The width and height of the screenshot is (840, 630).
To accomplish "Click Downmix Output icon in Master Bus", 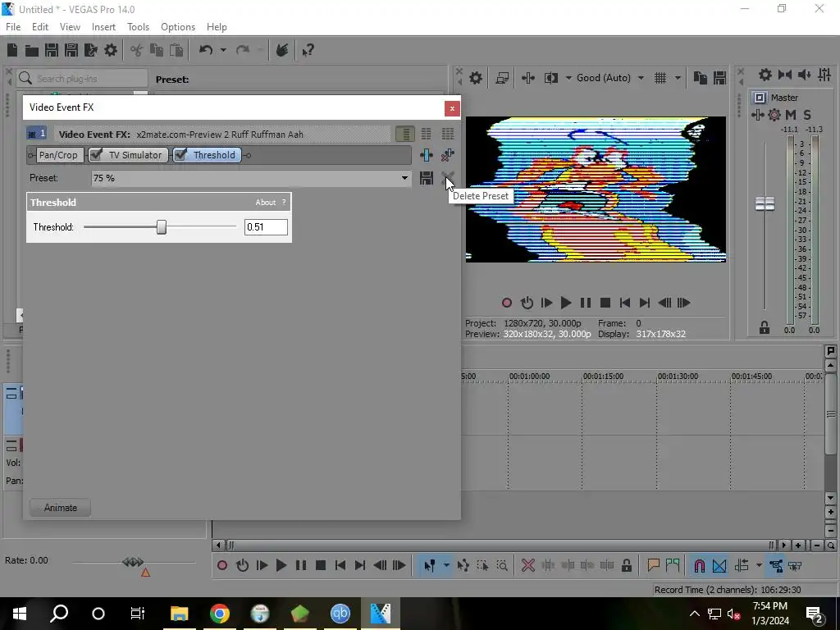I will (785, 75).
